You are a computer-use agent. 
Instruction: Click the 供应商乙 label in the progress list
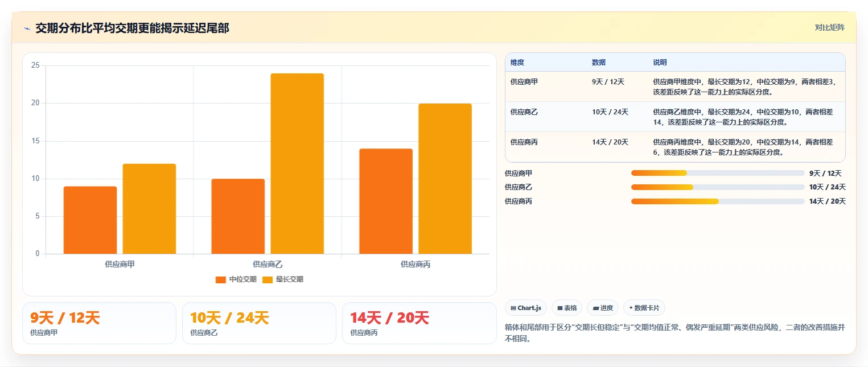(519, 187)
